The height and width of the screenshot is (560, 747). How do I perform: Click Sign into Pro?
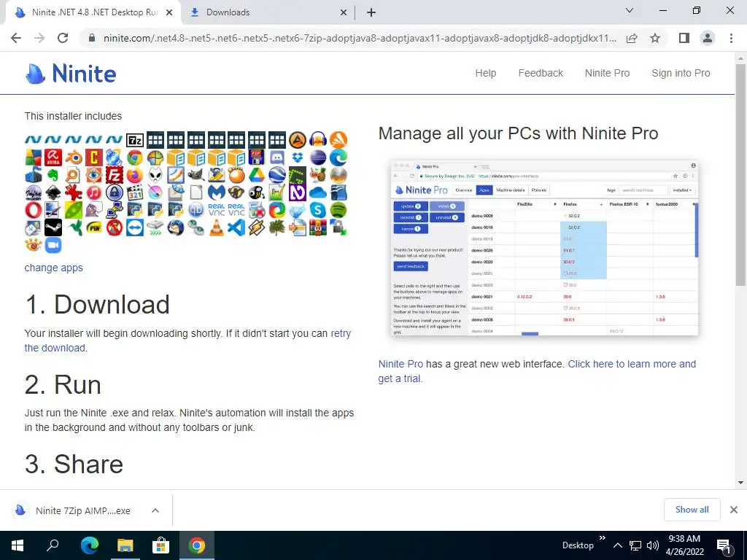681,73
